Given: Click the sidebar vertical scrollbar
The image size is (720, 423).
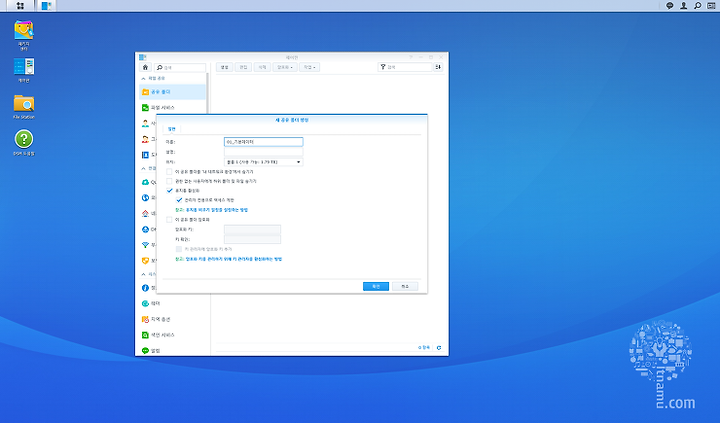Looking at the screenshot, I should (x=208, y=94).
